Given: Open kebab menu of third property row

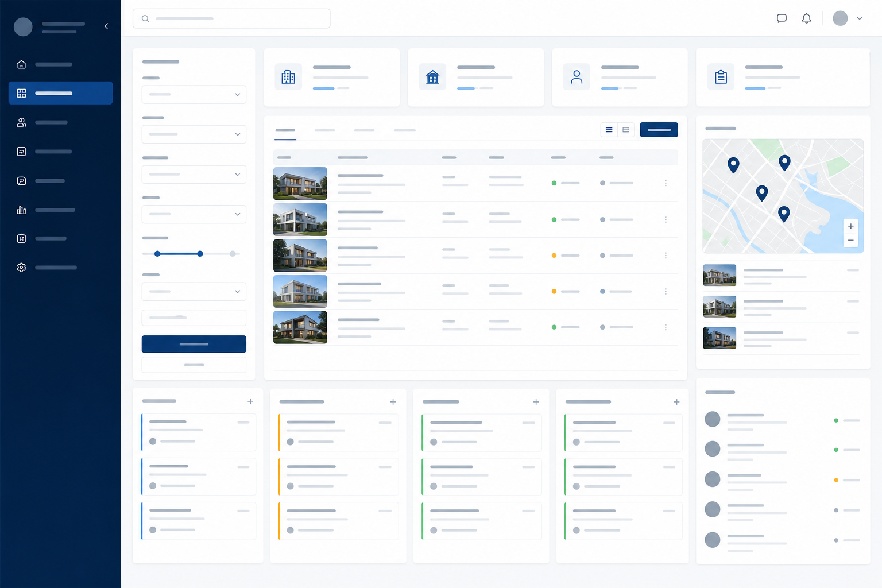Looking at the screenshot, I should click(x=666, y=256).
